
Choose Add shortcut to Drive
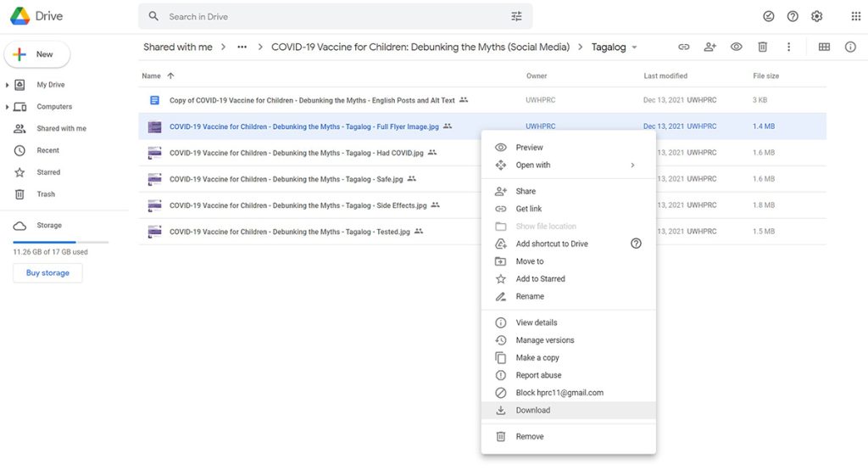coord(569,244)
